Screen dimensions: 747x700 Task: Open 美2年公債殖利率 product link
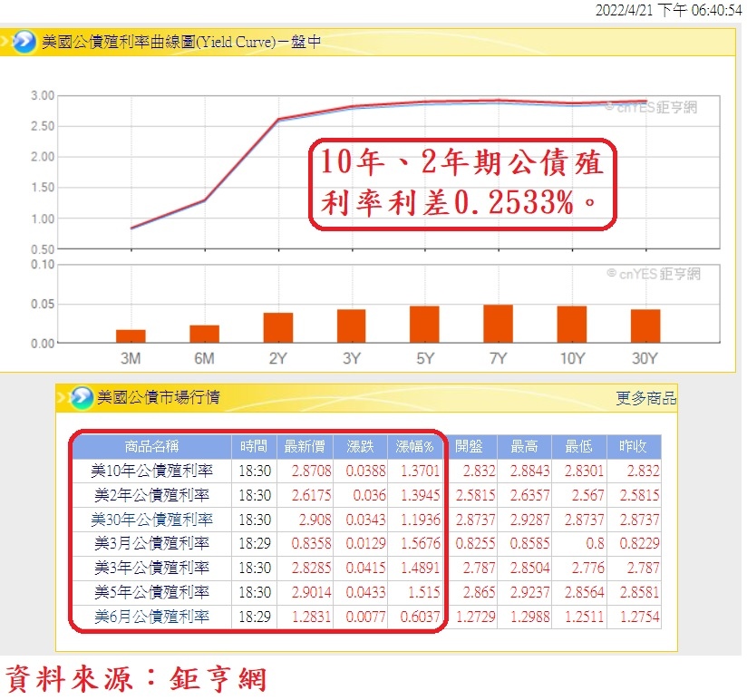[x=152, y=495]
